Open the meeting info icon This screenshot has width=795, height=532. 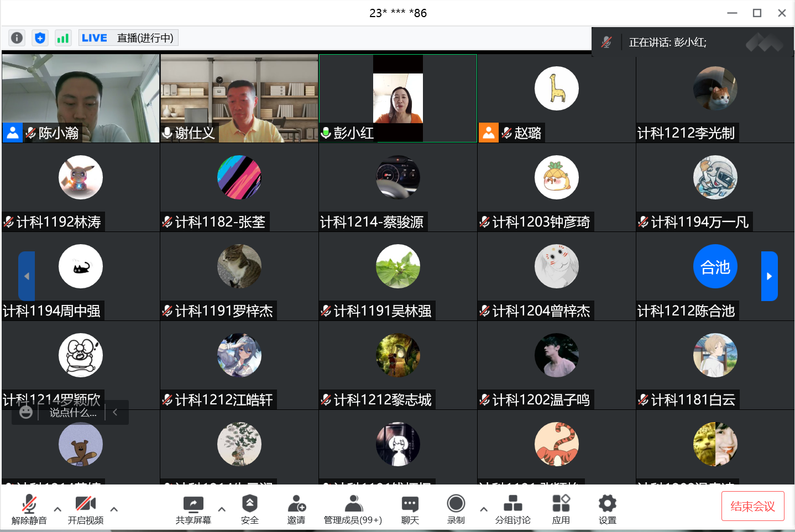pos(17,38)
